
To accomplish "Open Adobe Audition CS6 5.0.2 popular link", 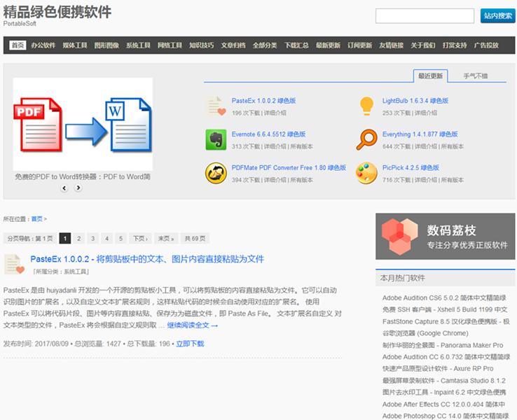I will [444, 297].
